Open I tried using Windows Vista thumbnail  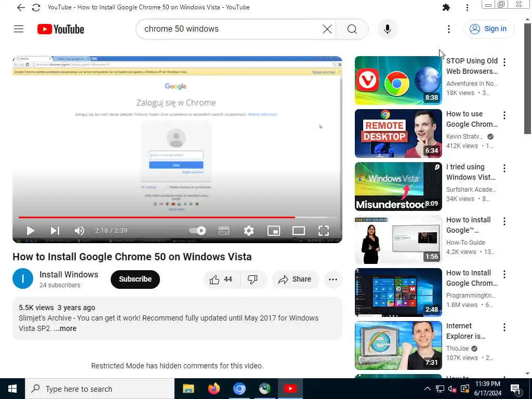(x=398, y=187)
